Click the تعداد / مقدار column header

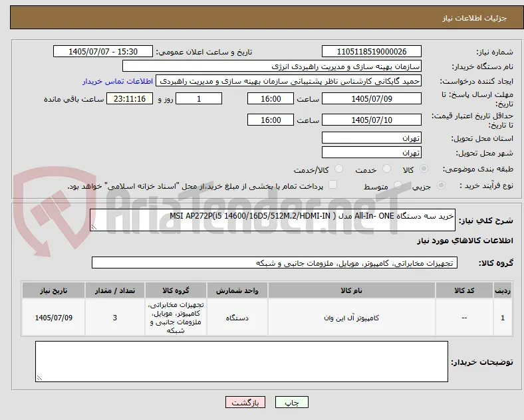coord(114,290)
